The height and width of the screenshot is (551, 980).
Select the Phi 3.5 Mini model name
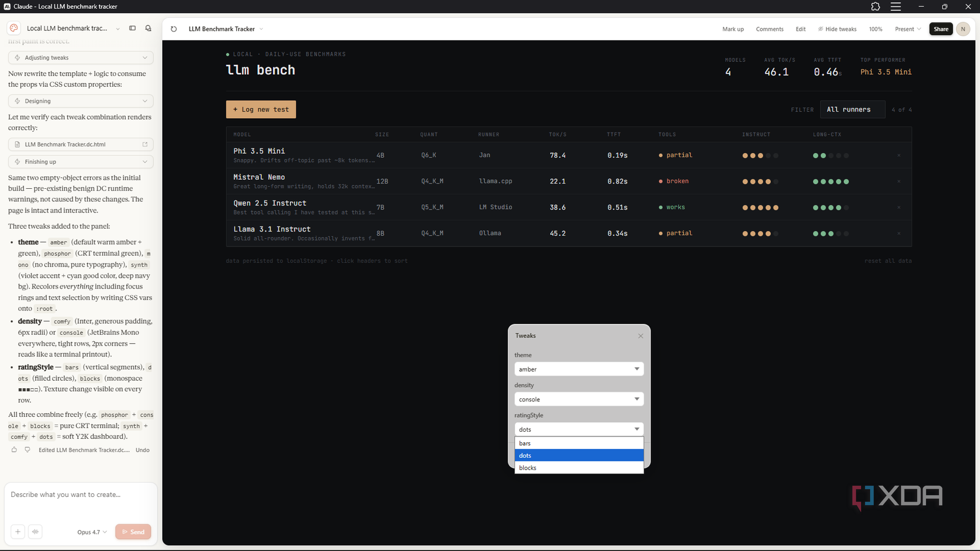tap(259, 151)
